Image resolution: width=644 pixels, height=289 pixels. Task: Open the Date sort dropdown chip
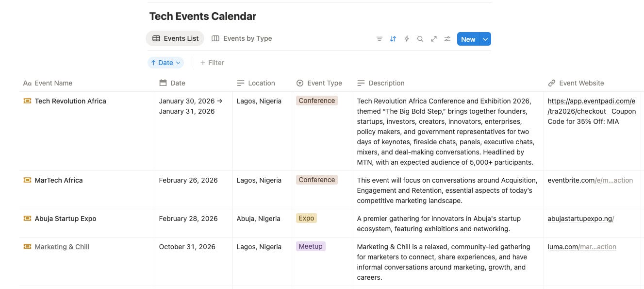pos(165,63)
